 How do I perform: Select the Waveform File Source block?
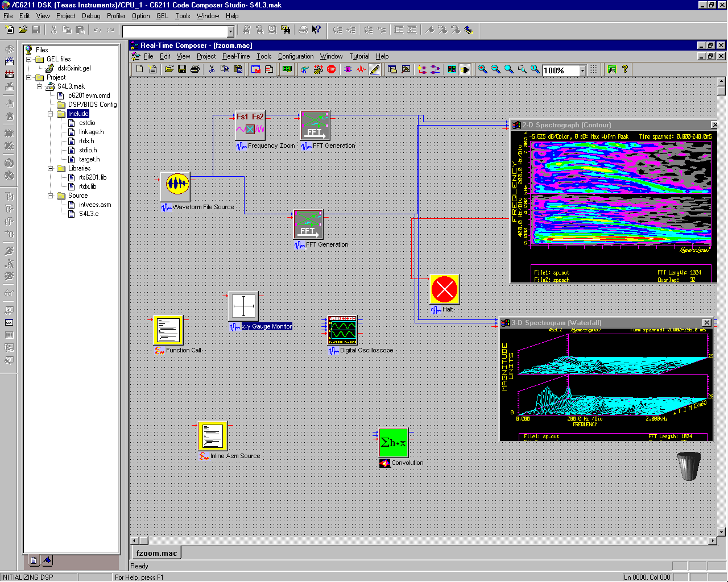tap(175, 186)
